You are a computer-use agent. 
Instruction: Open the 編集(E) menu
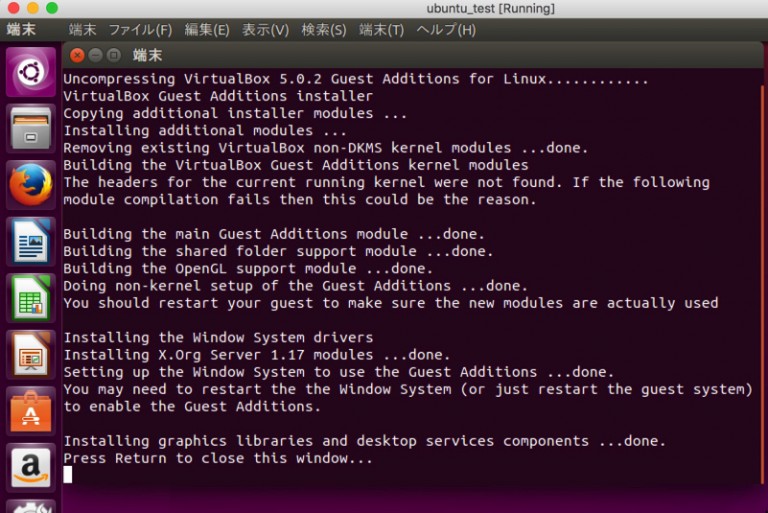click(x=207, y=30)
